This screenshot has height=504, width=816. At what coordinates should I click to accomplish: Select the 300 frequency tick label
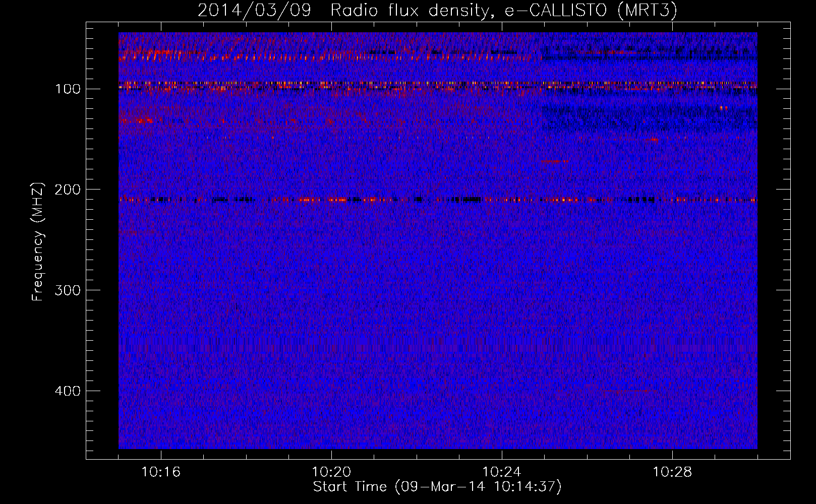tap(68, 291)
